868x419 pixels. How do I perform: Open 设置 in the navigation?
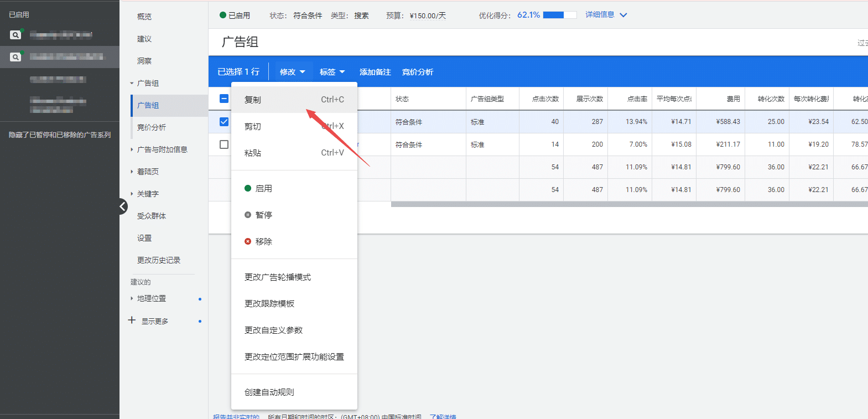[144, 238]
